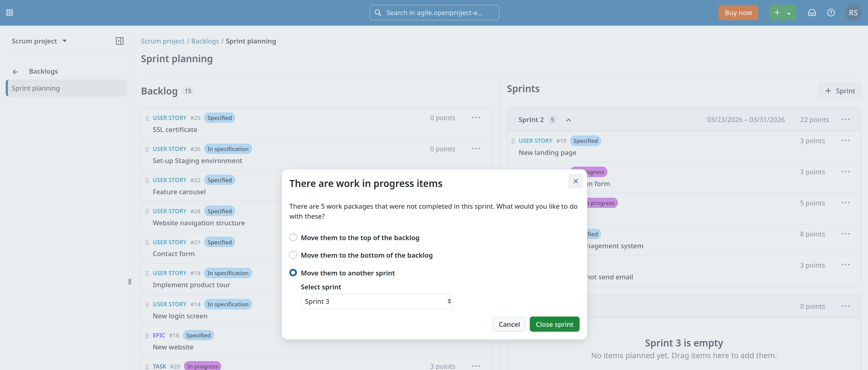Open the app launcher grid icon
The image size is (868, 370).
coord(9,12)
